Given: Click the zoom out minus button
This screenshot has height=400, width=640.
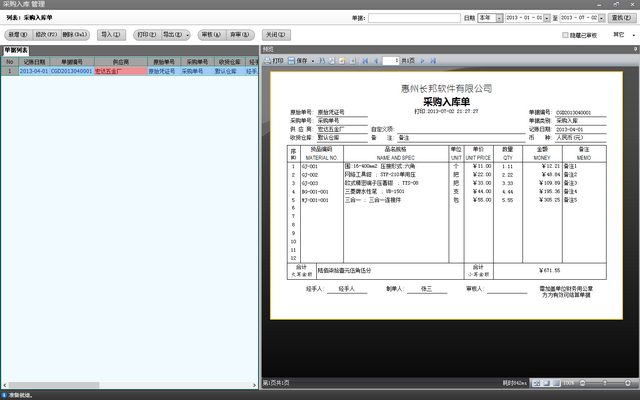Looking at the screenshot, I should (x=582, y=383).
